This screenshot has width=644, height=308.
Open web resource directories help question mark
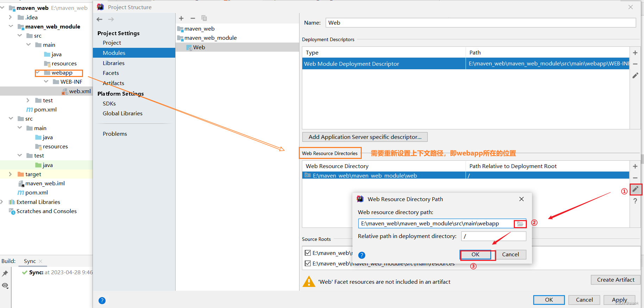[635, 201]
